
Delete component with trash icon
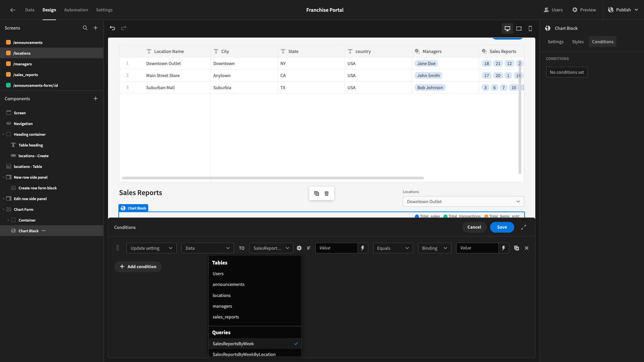click(x=327, y=193)
